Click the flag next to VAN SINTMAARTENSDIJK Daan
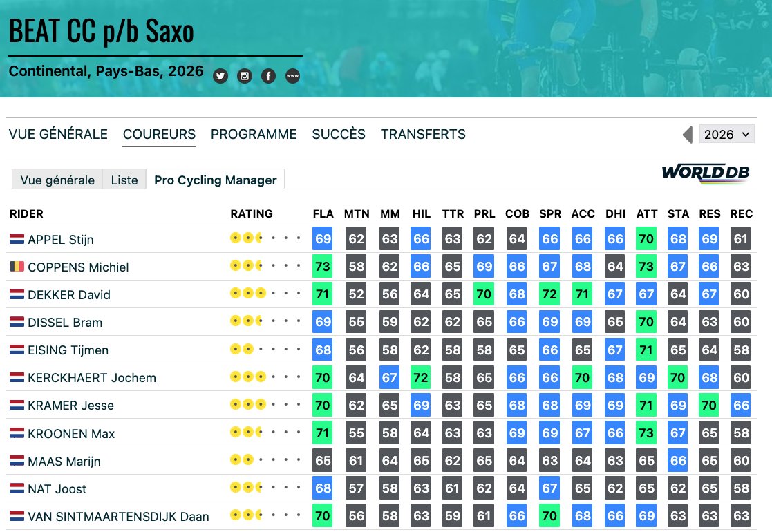This screenshot has height=532, width=772. point(17,516)
